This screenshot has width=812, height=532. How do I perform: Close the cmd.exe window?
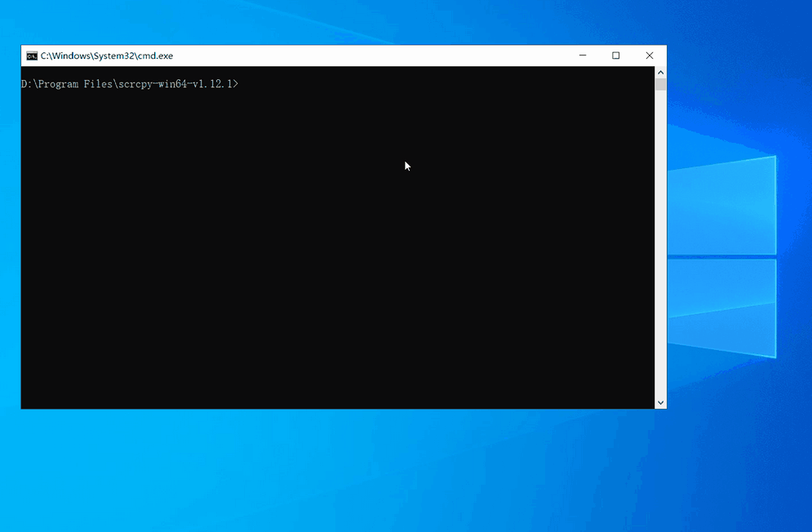point(650,56)
